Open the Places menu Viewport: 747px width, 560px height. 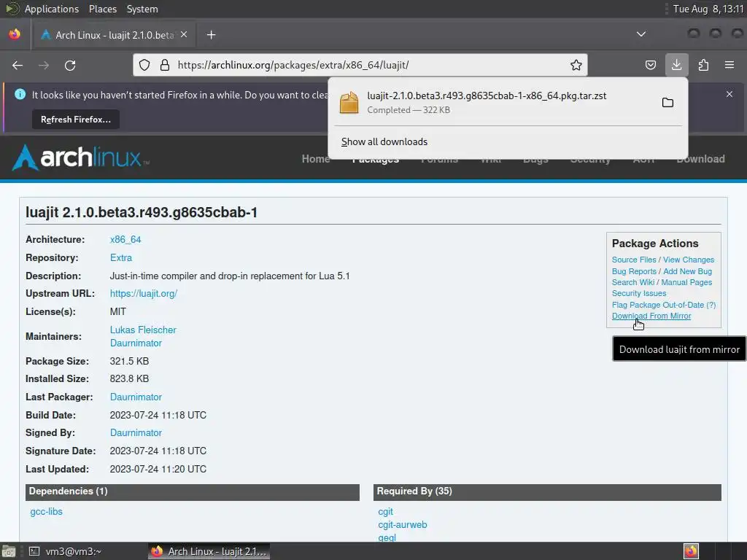click(x=102, y=9)
